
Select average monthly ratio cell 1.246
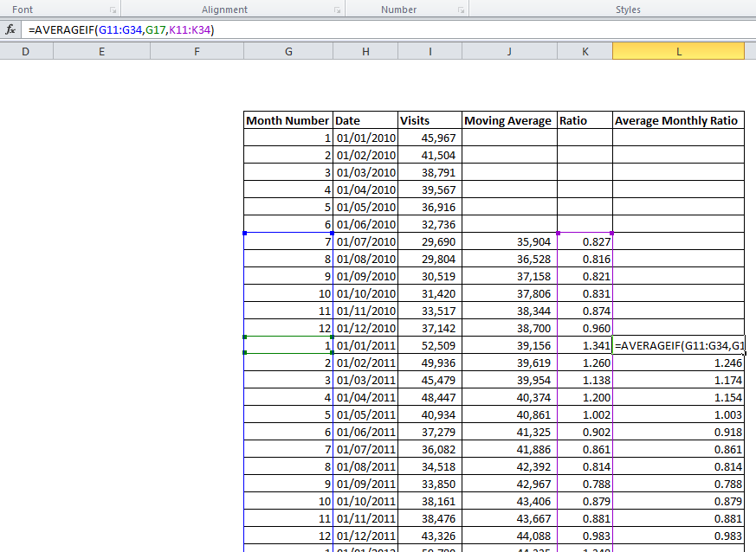(677, 363)
